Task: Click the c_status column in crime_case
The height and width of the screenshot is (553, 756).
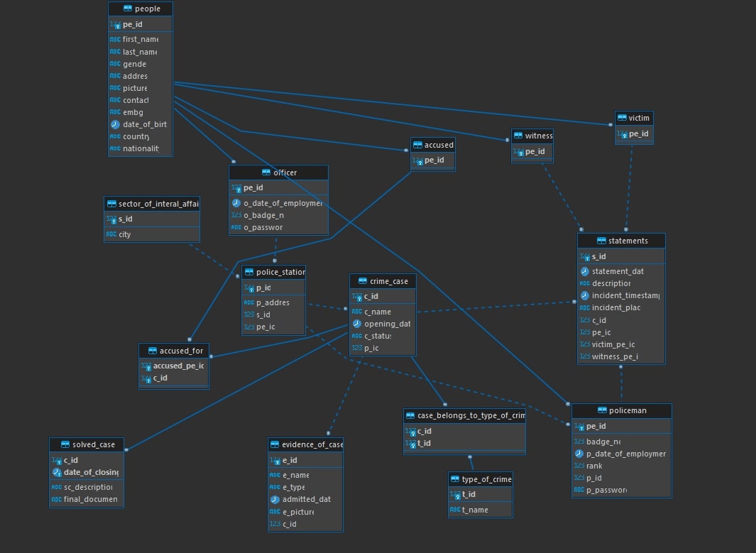Action: (x=378, y=336)
